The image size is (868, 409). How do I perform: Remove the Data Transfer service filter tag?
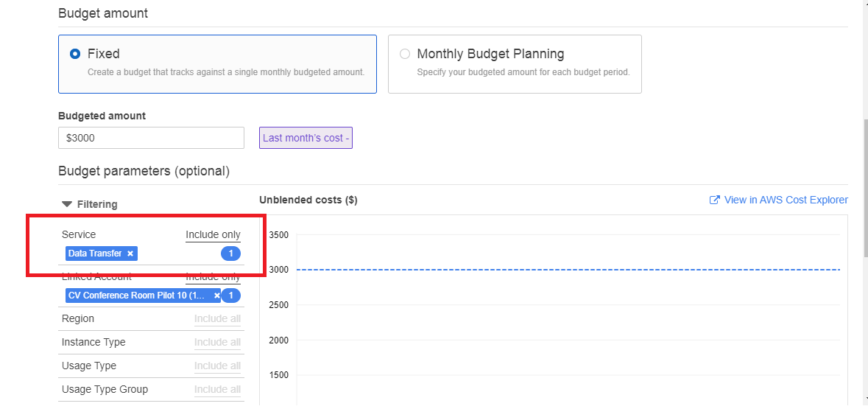[x=130, y=254]
